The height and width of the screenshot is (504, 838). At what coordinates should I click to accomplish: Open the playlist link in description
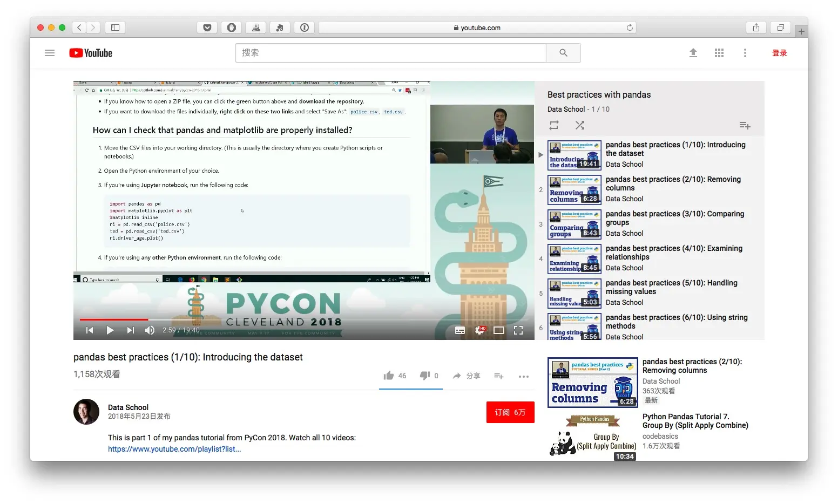coord(174,449)
